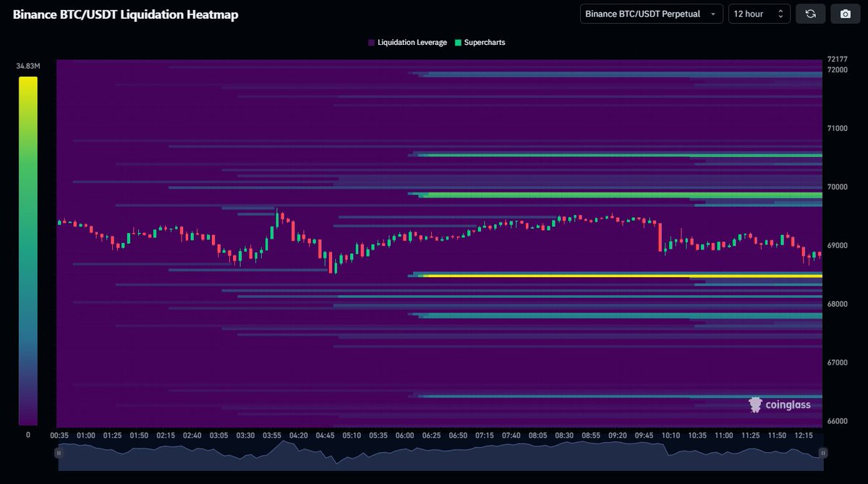The image size is (868, 484).
Task: Click the refresh icon button
Action: coord(810,14)
